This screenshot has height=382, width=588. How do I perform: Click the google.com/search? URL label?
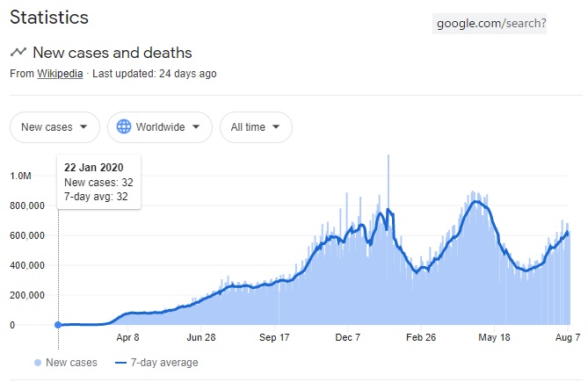pos(490,24)
